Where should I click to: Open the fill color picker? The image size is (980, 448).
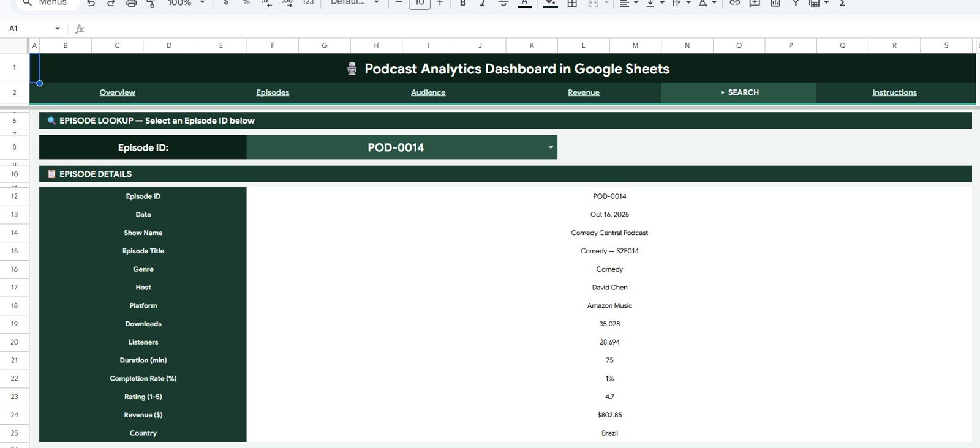(551, 3)
